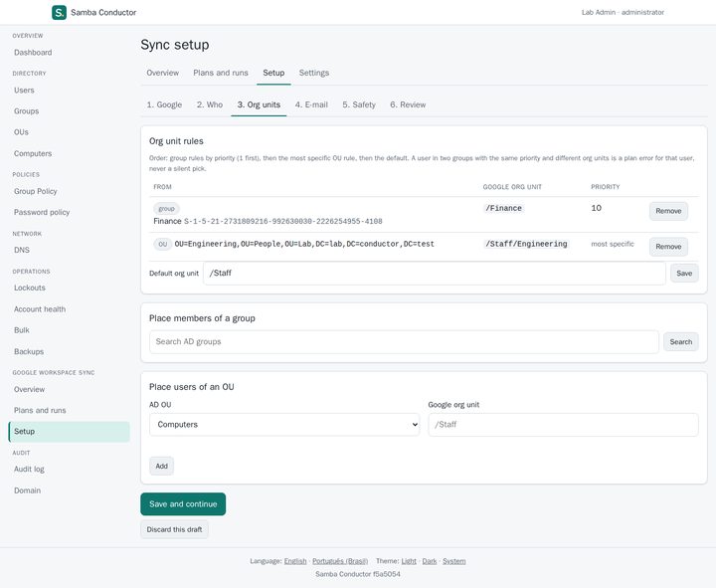
Task: Open the Settings tab
Action: 314,73
